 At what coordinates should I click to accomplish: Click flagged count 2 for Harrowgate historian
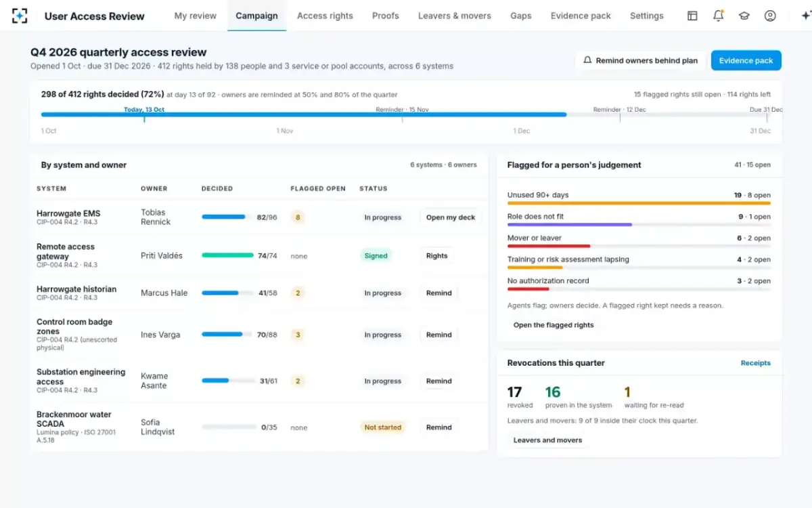click(x=297, y=293)
